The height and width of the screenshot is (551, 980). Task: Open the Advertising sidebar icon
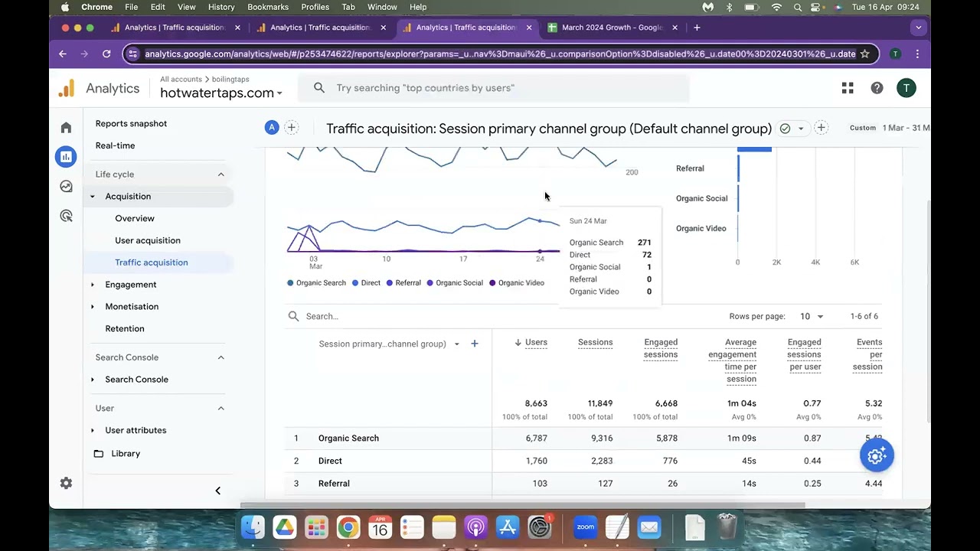click(x=66, y=216)
